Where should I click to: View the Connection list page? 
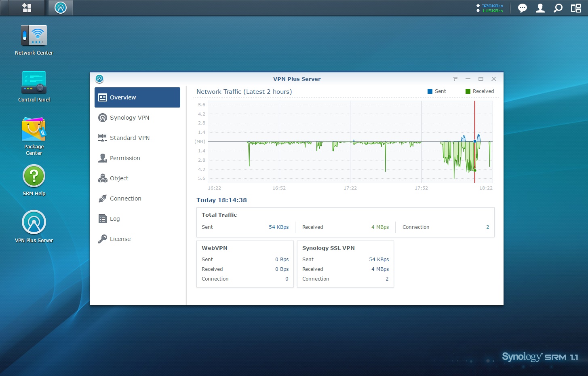click(x=125, y=199)
